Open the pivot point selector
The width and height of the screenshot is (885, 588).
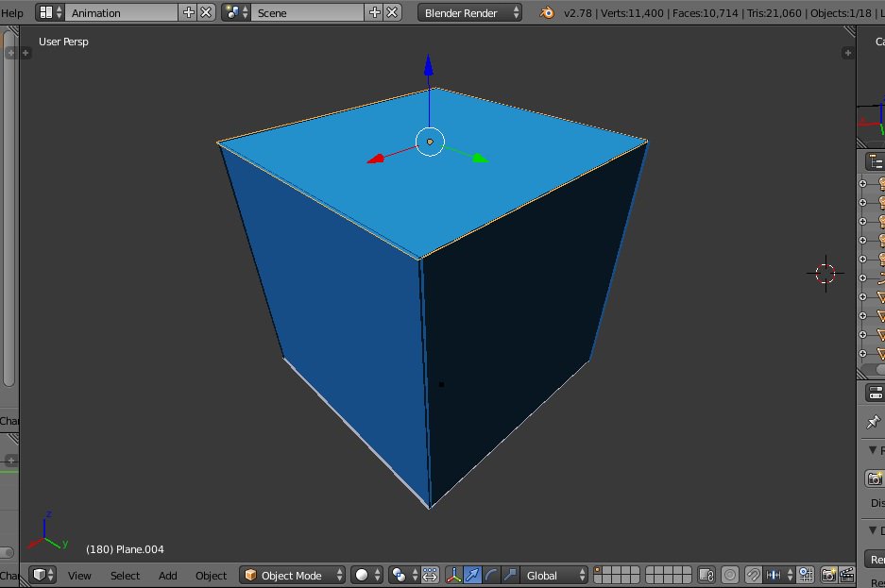coord(403,575)
